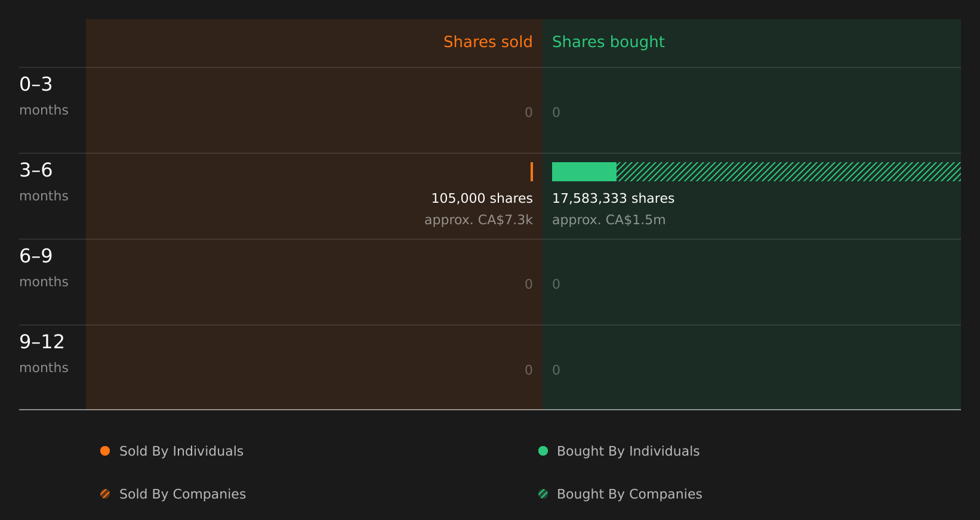Select the 9–12 months row label
Screen dimensions: 980x520
tap(44, 354)
